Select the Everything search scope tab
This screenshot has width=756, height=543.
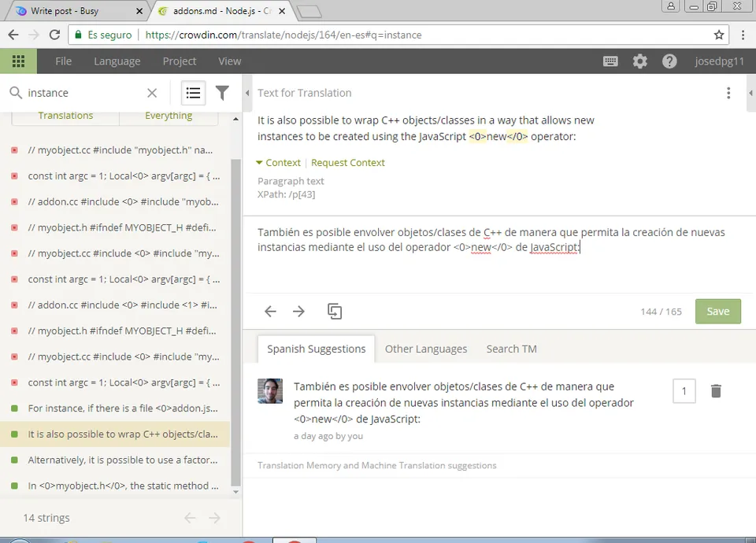point(169,116)
